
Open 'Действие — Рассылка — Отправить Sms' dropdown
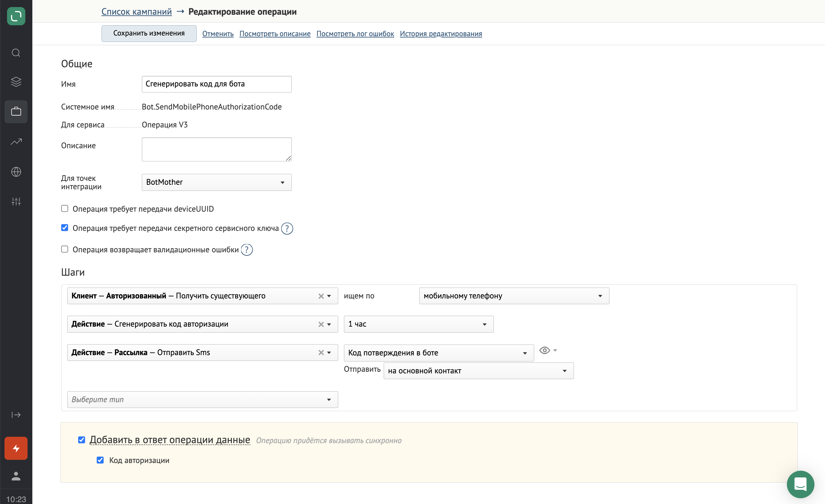[202, 353]
